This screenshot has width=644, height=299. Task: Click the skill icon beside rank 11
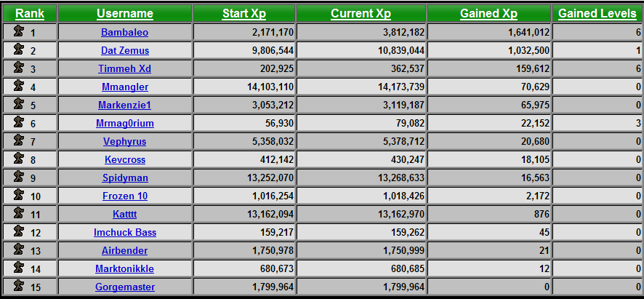(19, 213)
